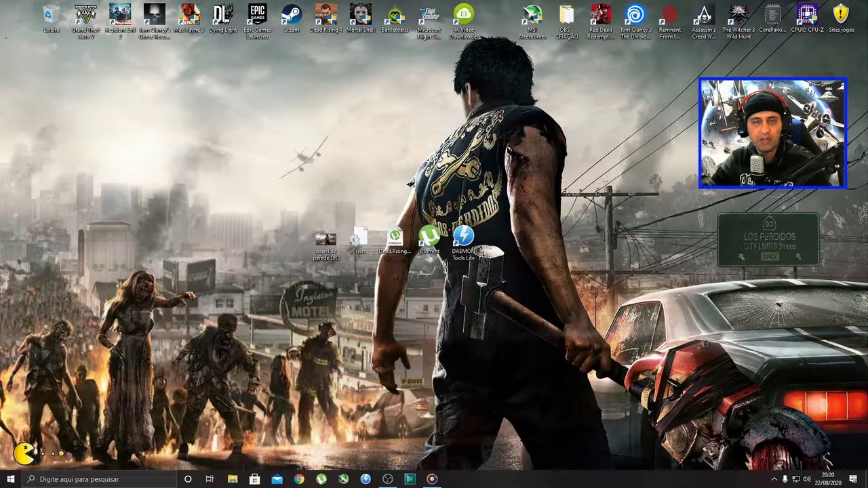Open the volume control in tray
This screenshot has height=488, width=868.
point(807,479)
